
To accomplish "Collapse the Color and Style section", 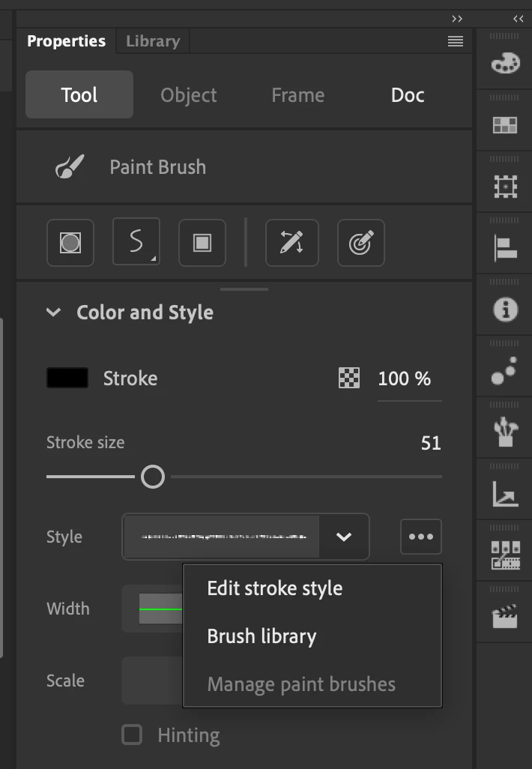I will point(53,313).
